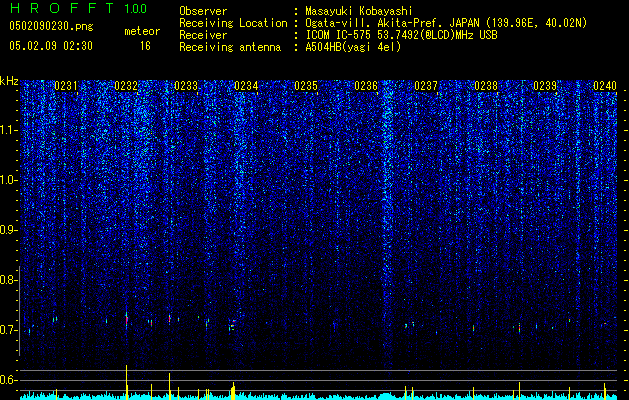Click the 0231 time marker
The image size is (629, 400).
pyautogui.click(x=66, y=86)
